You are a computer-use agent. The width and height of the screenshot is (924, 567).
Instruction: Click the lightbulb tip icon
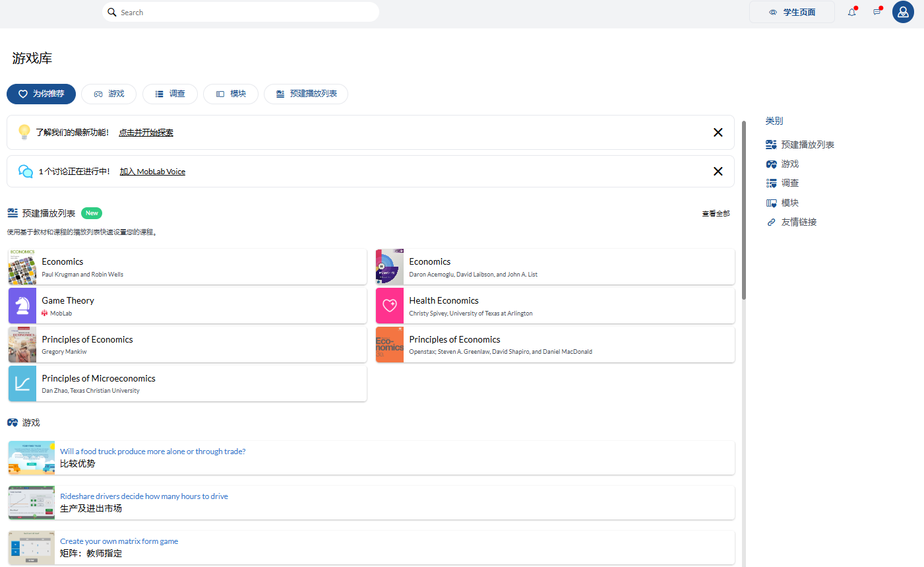[x=24, y=132]
